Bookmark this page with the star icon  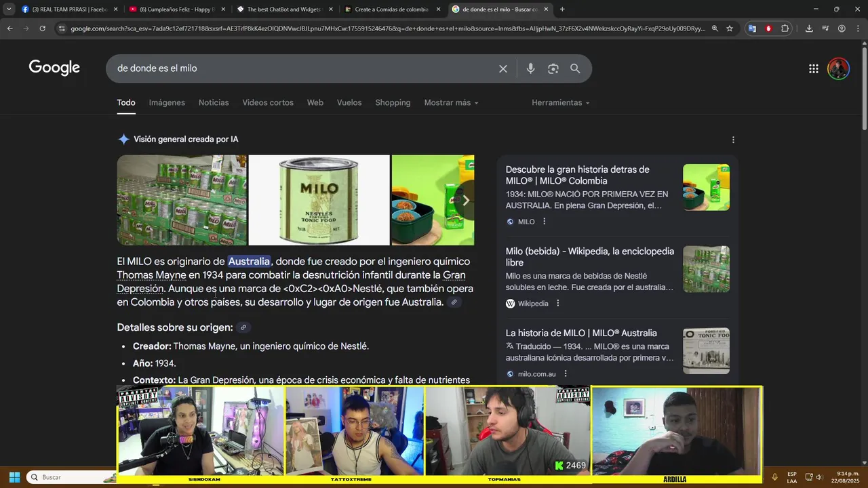coord(730,28)
